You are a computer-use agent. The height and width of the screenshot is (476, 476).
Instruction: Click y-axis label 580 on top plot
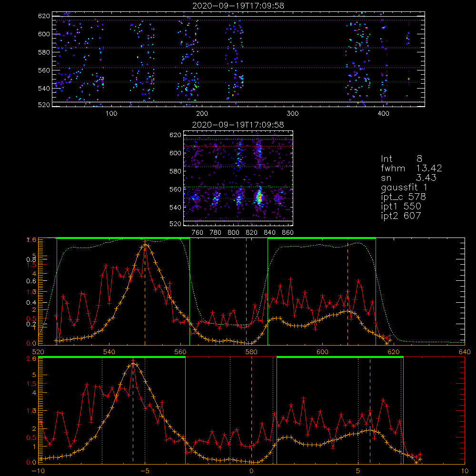44,52
